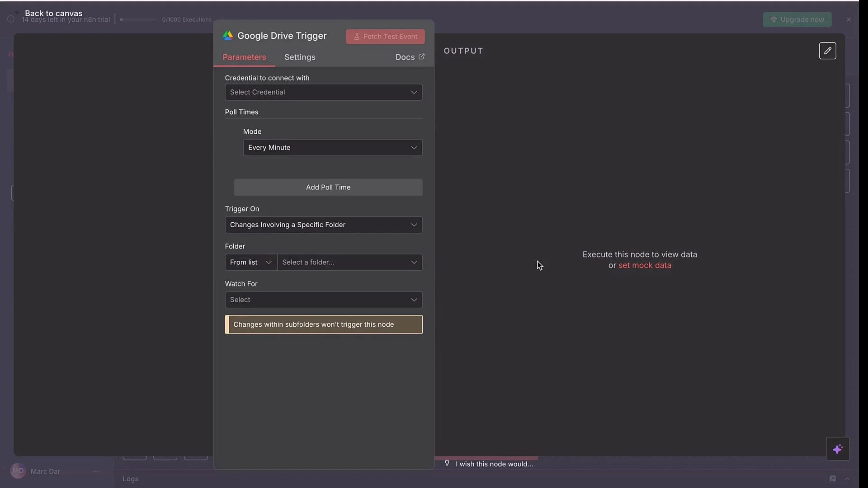
Task: Expand the Logs panel chevron
Action: (x=847, y=479)
